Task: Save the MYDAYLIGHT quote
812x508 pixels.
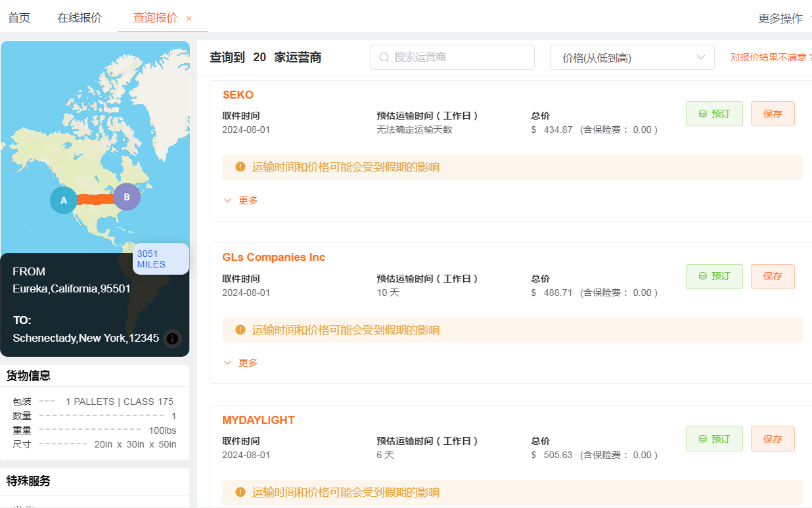Action: point(773,439)
